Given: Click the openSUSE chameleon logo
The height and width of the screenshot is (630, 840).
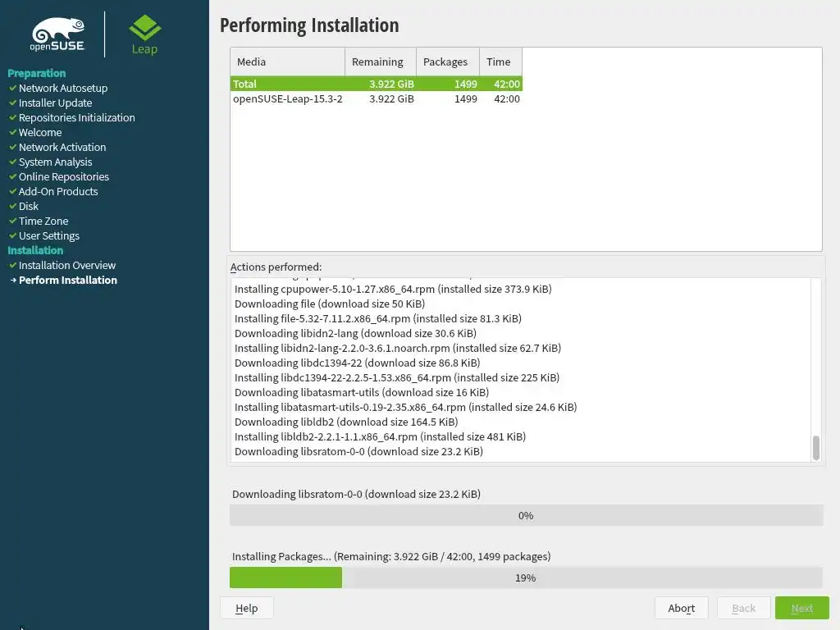Looking at the screenshot, I should tap(58, 34).
